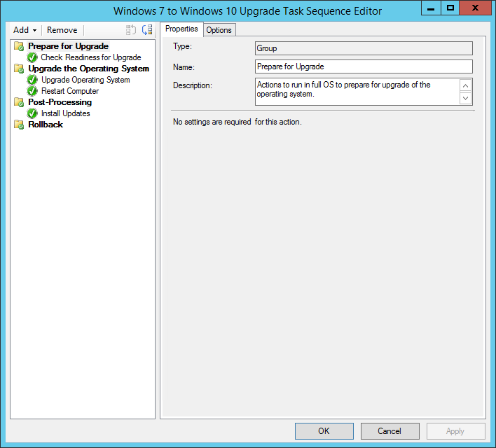Click the 'Name:' label
496x448 pixels.
(184, 67)
